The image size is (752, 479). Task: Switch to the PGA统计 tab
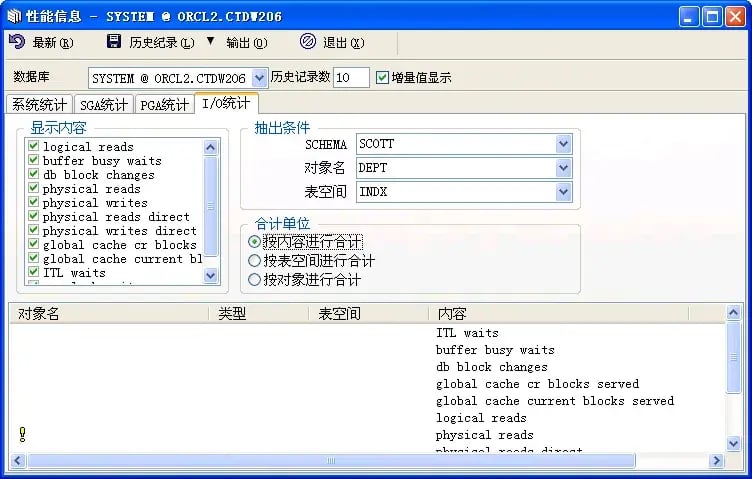164,105
